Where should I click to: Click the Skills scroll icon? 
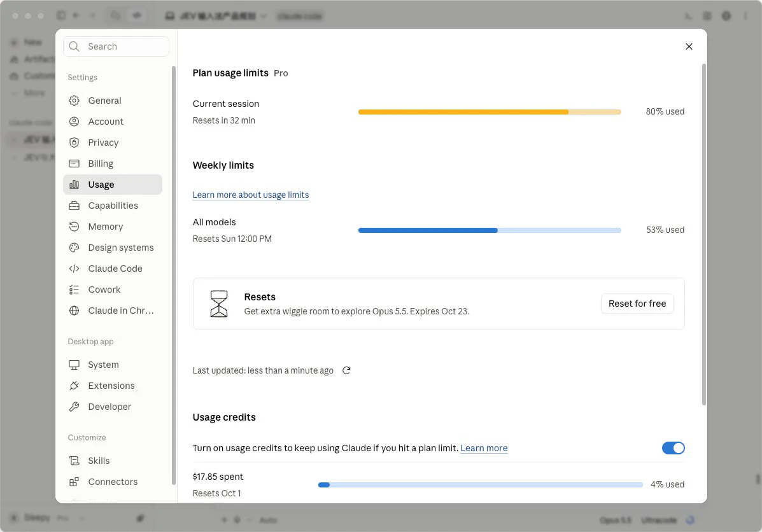pyautogui.click(x=74, y=461)
